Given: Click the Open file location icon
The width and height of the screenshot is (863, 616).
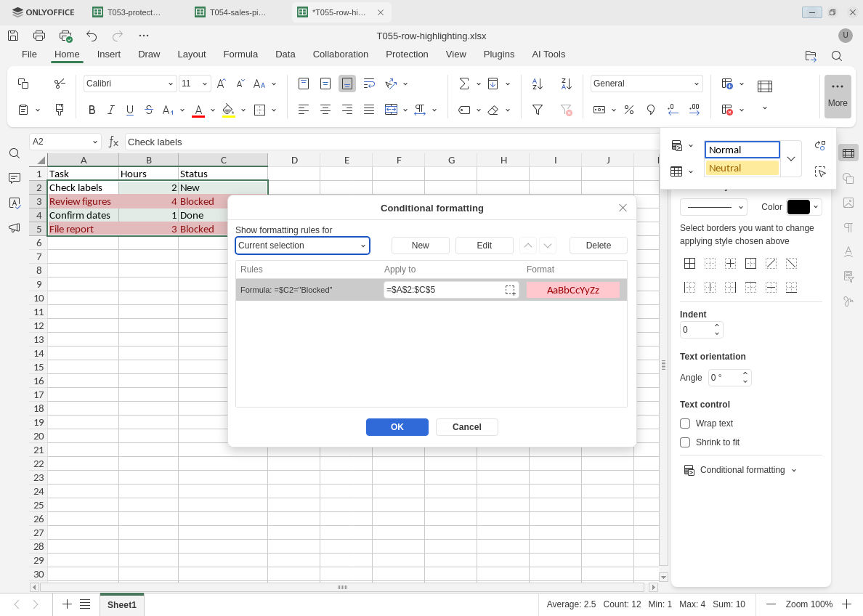Looking at the screenshot, I should [x=811, y=56].
